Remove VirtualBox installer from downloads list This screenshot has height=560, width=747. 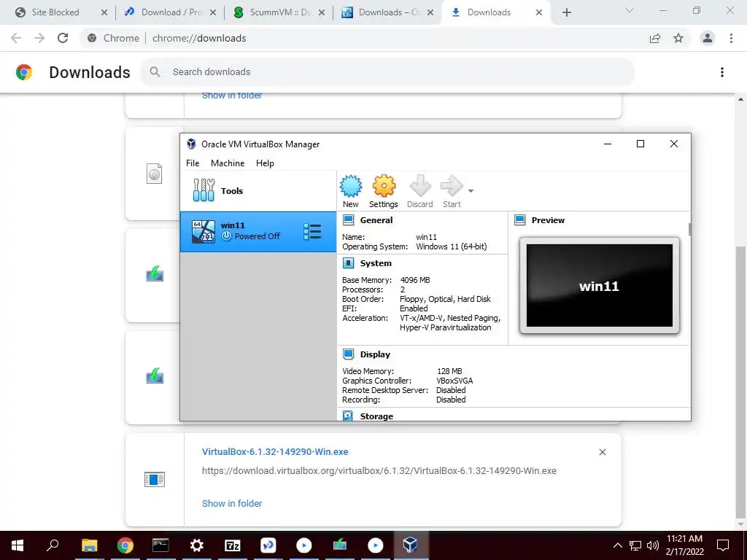(x=602, y=452)
